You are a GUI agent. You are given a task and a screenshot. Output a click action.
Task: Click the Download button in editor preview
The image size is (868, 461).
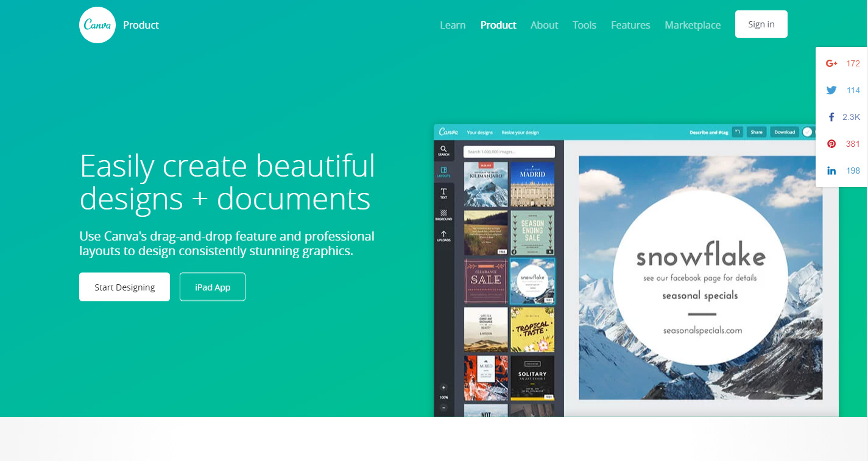point(785,132)
